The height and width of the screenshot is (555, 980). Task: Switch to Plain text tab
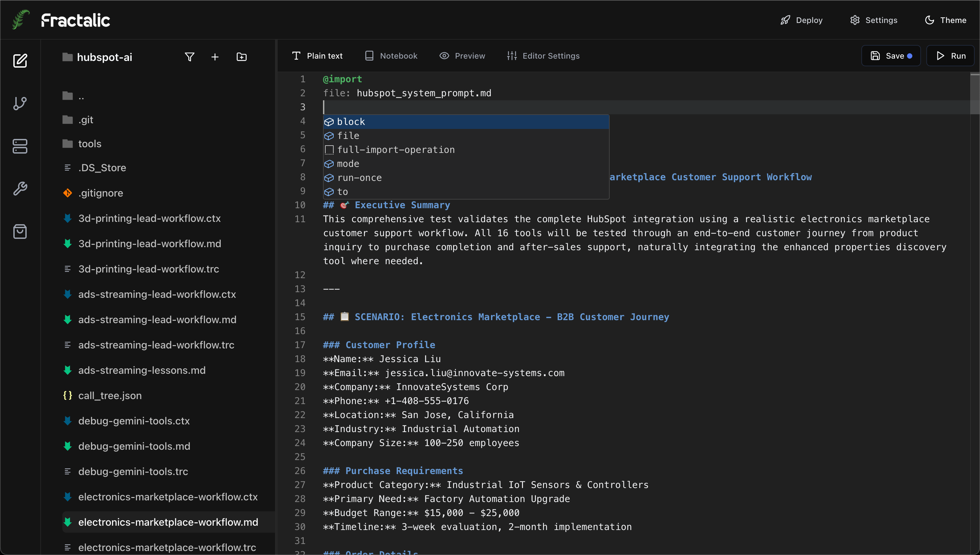[317, 56]
